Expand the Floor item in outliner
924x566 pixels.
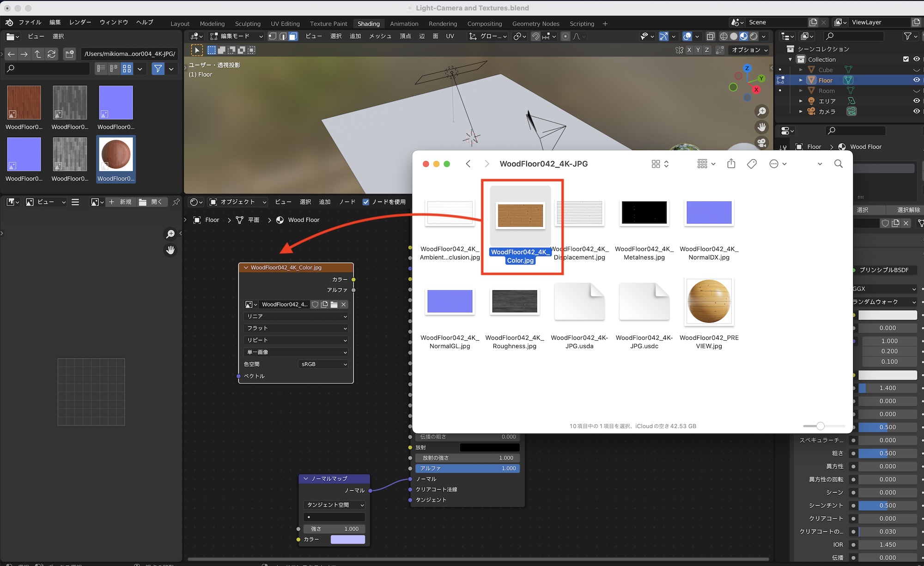tap(801, 80)
